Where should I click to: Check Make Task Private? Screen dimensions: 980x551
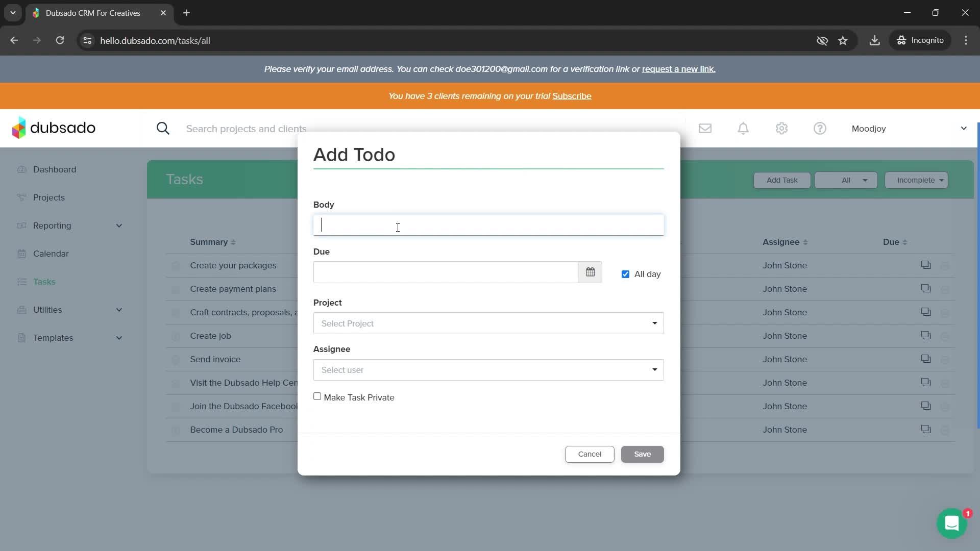tap(317, 396)
